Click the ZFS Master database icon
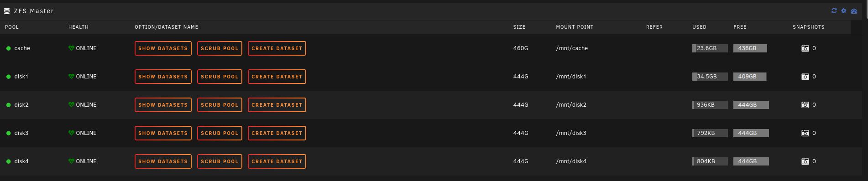 pos(7,11)
